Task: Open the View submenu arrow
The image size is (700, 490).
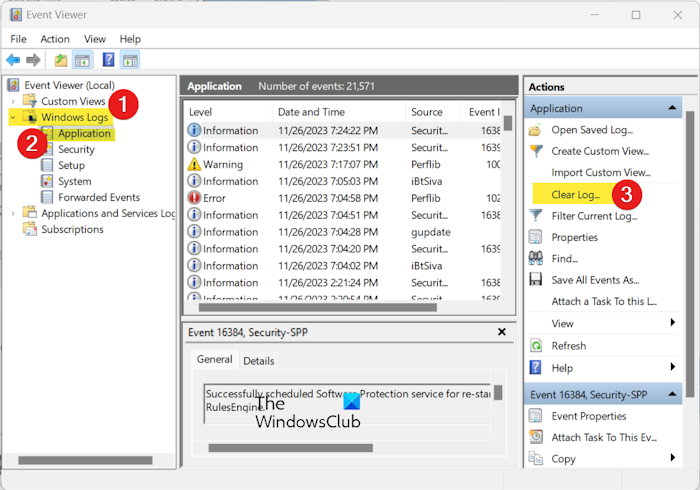Action: 672,323
